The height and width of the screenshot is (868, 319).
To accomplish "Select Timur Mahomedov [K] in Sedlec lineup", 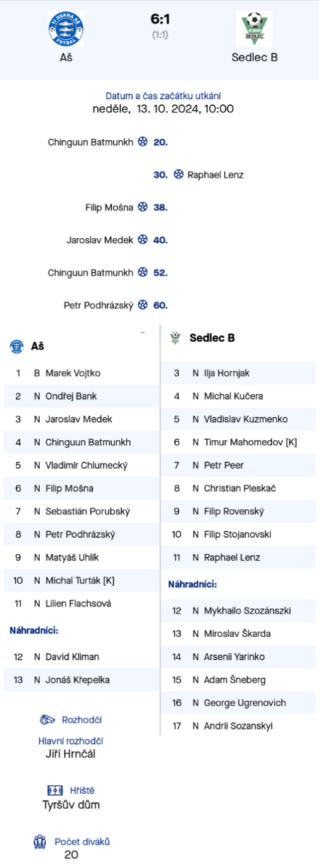I will pos(238,442).
